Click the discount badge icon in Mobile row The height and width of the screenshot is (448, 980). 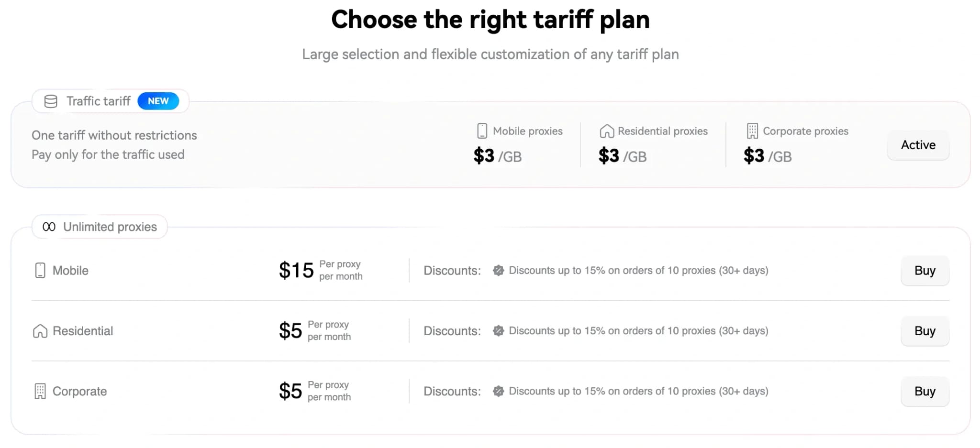pyautogui.click(x=498, y=271)
